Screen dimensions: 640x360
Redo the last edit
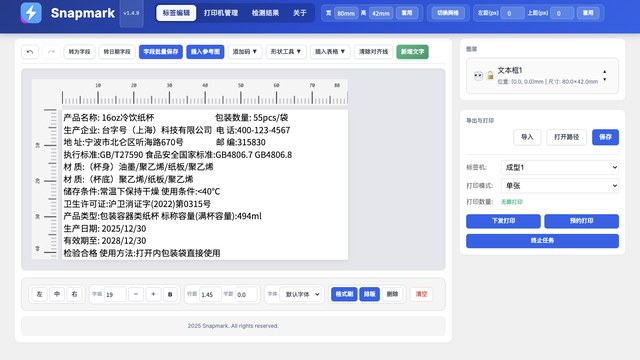(x=51, y=52)
